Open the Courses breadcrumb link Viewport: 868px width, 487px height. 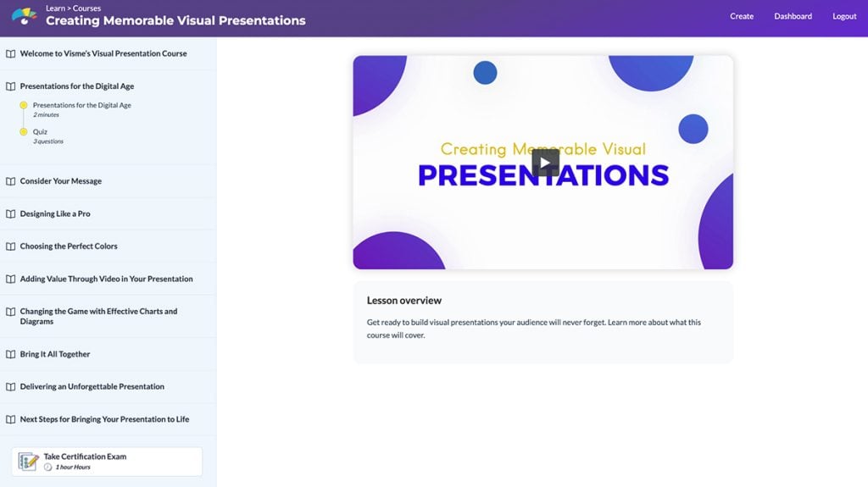[x=86, y=8]
